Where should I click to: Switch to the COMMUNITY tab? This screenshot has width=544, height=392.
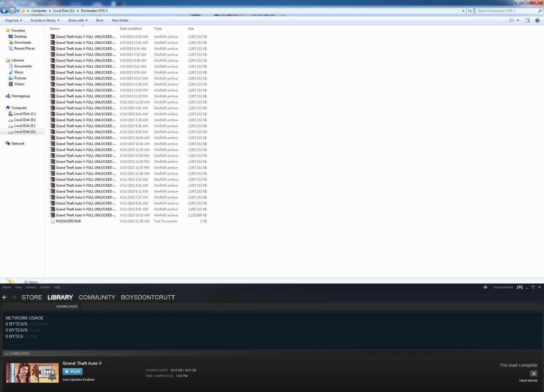pyautogui.click(x=97, y=297)
